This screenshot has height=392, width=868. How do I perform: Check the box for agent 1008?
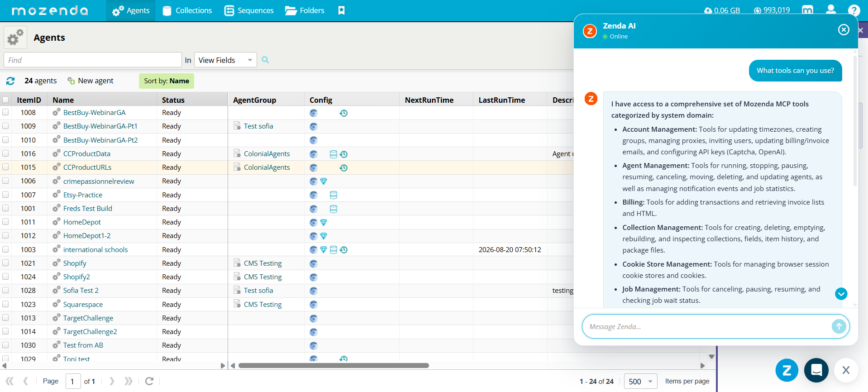point(5,112)
